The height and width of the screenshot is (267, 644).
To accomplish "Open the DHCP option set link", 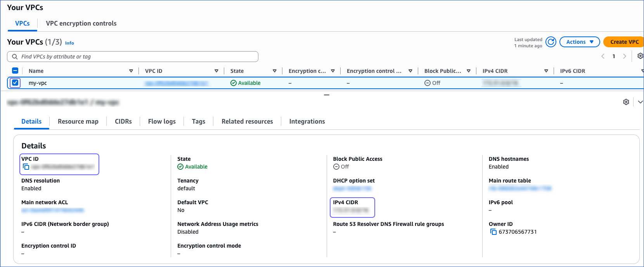I will (352, 188).
